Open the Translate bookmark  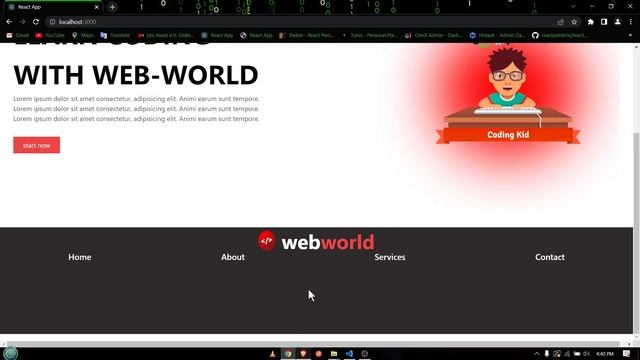click(115, 36)
